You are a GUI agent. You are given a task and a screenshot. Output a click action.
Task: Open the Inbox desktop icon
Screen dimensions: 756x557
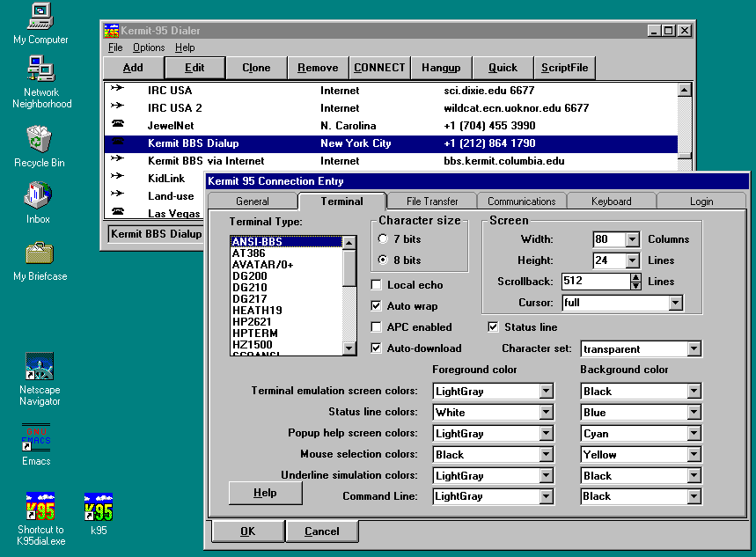39,195
